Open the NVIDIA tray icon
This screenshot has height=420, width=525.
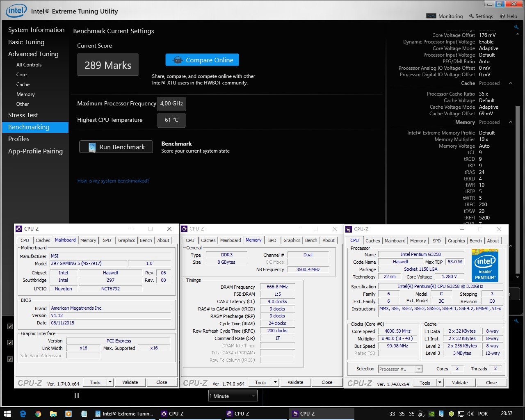431,414
